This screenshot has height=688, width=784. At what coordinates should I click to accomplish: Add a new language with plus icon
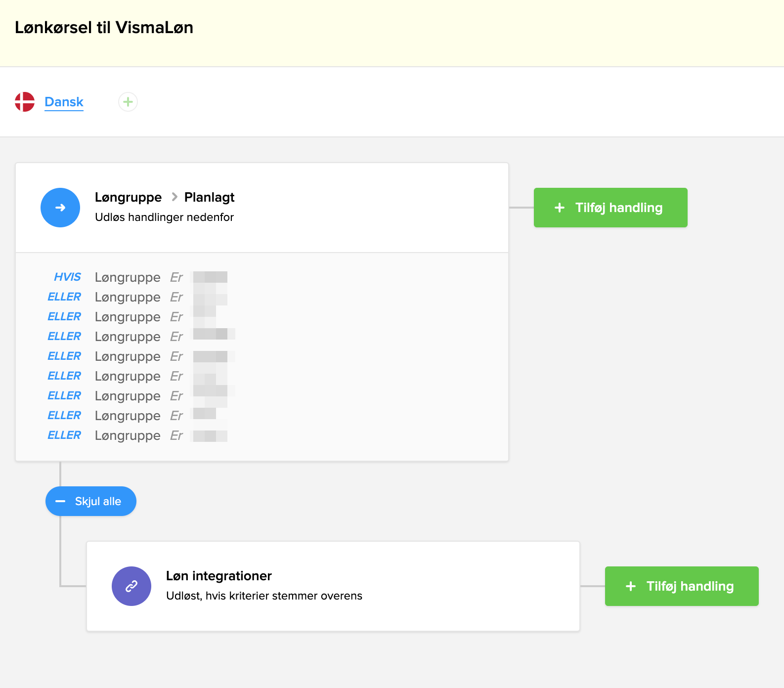pos(128,102)
